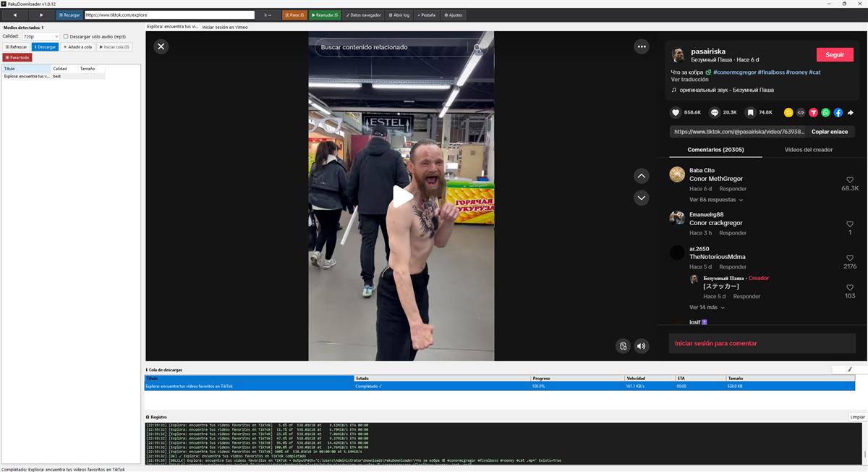Click Ver traducción
Screen dimensions: 868x472
[690, 80]
